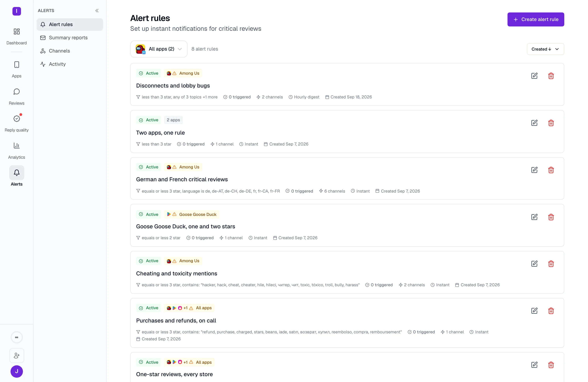Image resolution: width=588 pixels, height=382 pixels.
Task: Delete the Two apps, one rule alert
Action: tap(551, 123)
